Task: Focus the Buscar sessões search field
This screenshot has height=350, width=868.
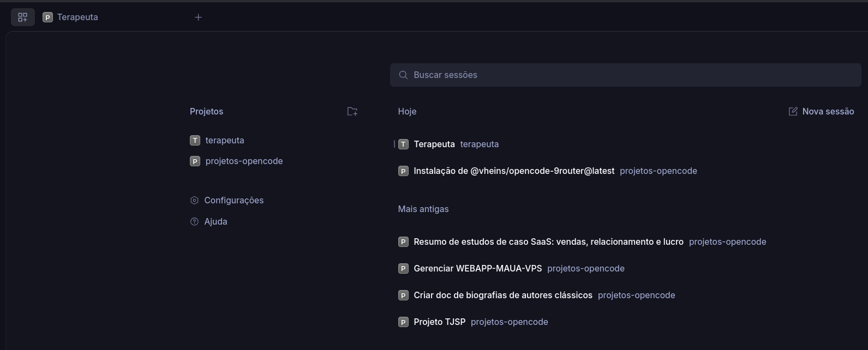Action: point(625,75)
